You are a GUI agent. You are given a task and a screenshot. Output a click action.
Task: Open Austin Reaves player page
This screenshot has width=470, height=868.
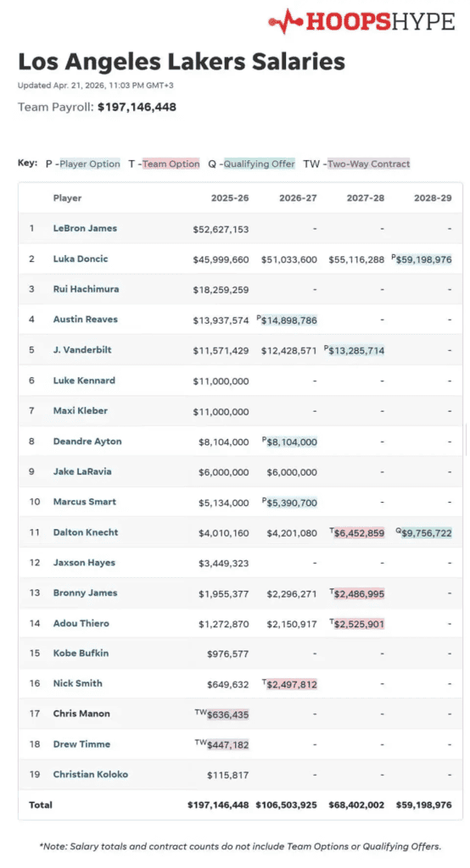click(86, 320)
